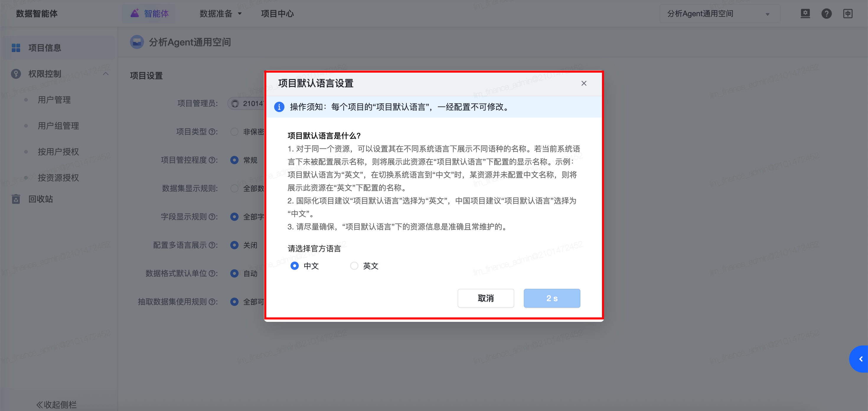Open 用户管理
Screen dimensions: 868x411
click(x=54, y=100)
